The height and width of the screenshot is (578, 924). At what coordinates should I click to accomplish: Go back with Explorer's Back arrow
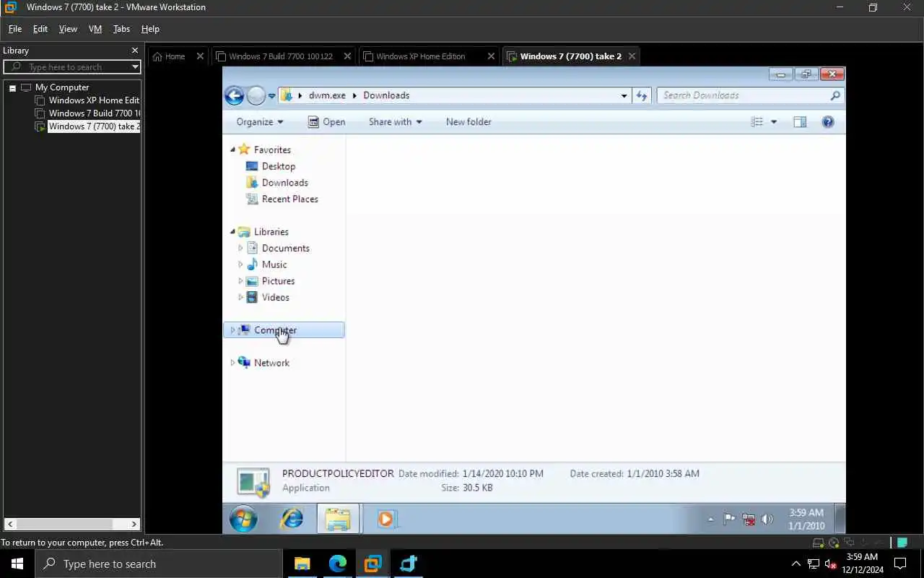pos(234,95)
